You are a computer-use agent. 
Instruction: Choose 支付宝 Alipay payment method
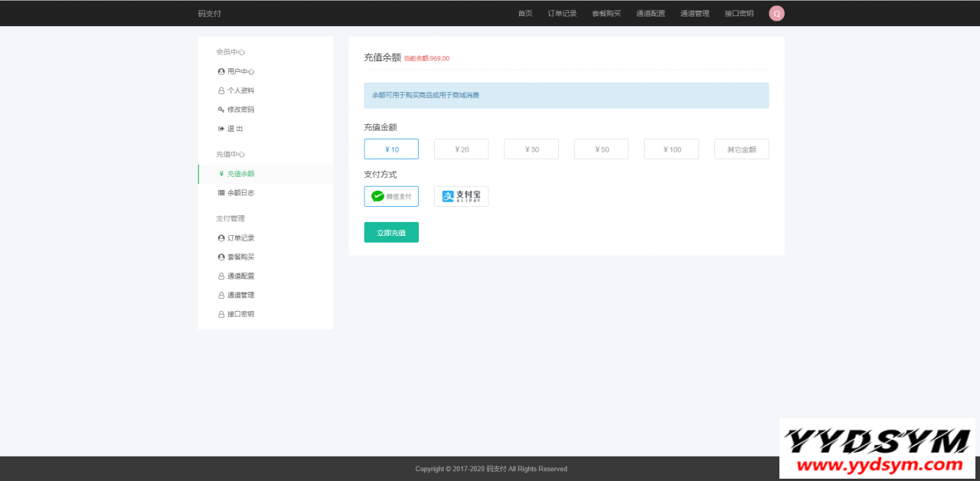pyautogui.click(x=461, y=197)
